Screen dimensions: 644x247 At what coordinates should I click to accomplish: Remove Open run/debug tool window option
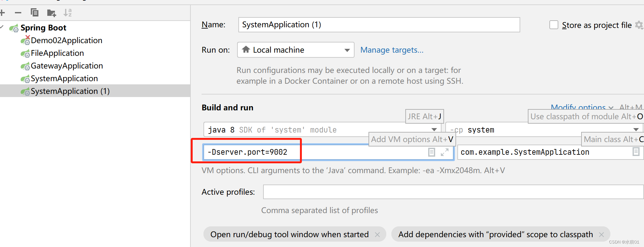(377, 235)
